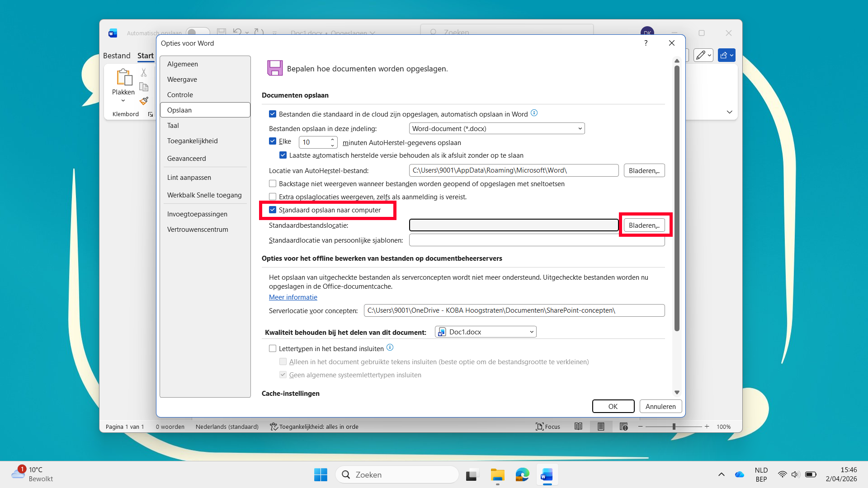Expand the Doc1.docx document dropdown

pyautogui.click(x=486, y=332)
